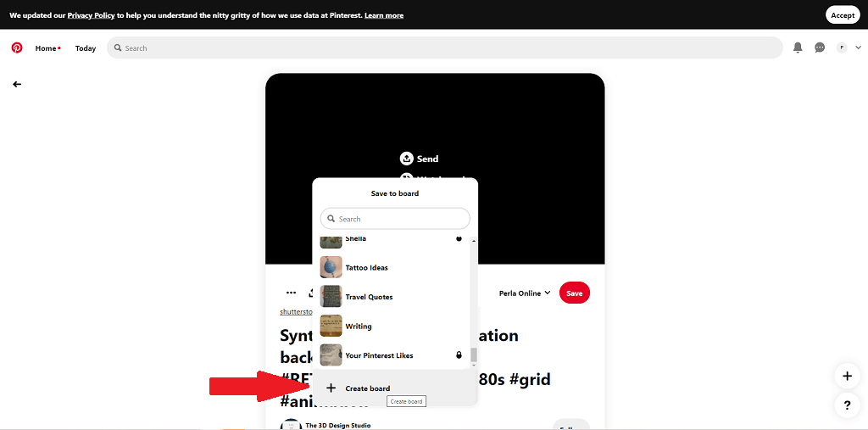
Task: Open the three-dot more options menu
Action: [x=291, y=293]
